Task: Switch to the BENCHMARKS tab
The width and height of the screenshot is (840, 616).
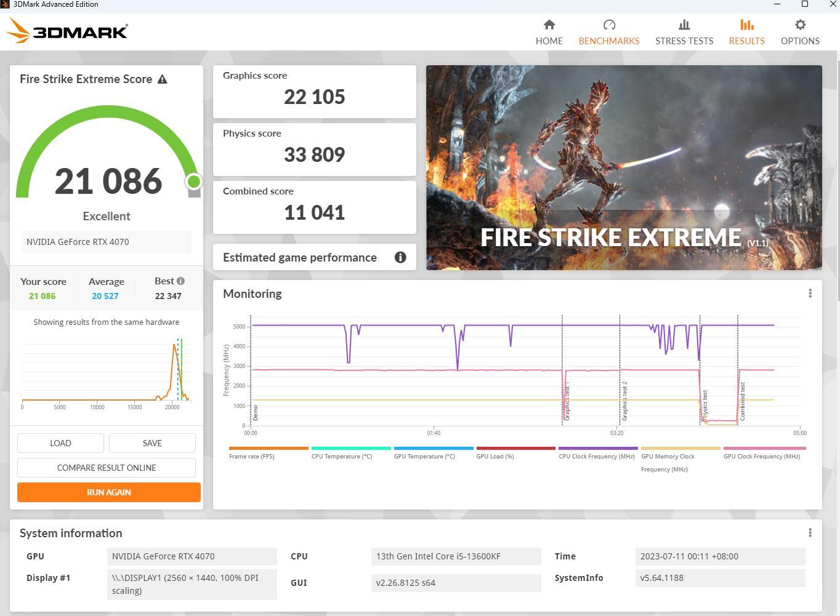Action: click(x=608, y=33)
